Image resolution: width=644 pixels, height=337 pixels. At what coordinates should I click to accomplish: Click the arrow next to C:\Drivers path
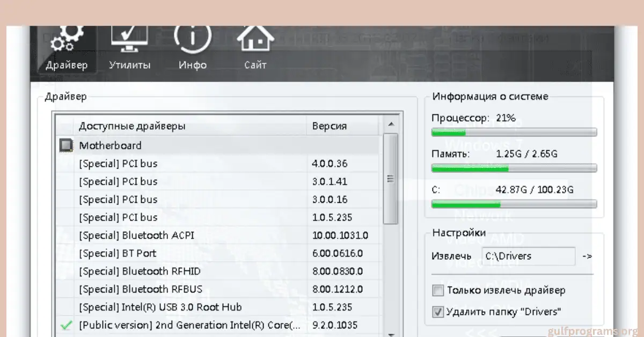point(587,257)
